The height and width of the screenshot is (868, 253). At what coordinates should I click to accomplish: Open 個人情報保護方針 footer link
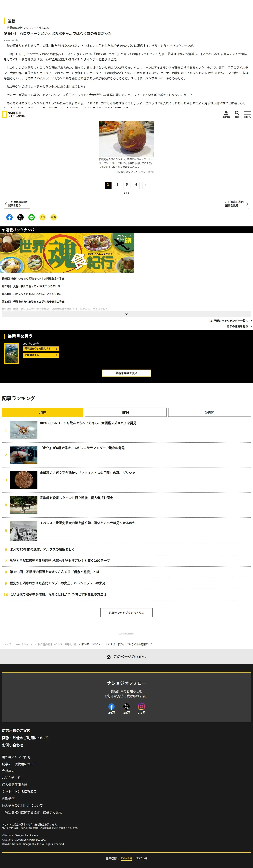[x=14, y=785]
